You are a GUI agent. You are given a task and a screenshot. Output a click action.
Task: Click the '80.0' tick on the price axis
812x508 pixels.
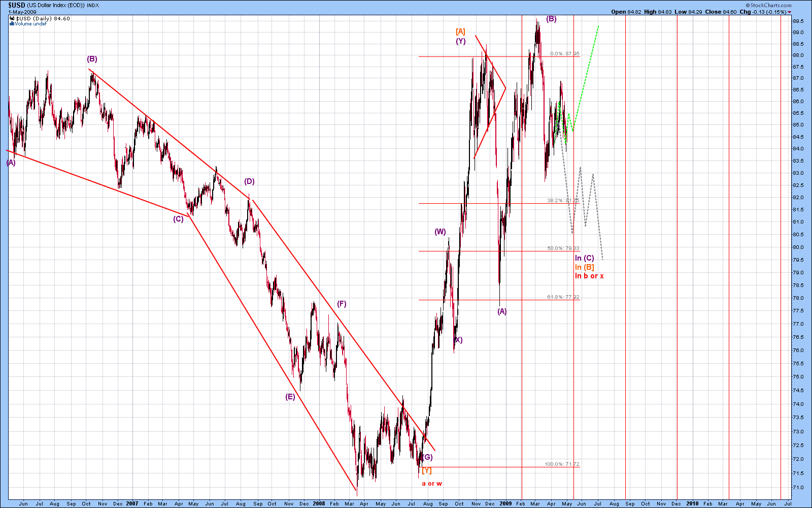(798, 247)
